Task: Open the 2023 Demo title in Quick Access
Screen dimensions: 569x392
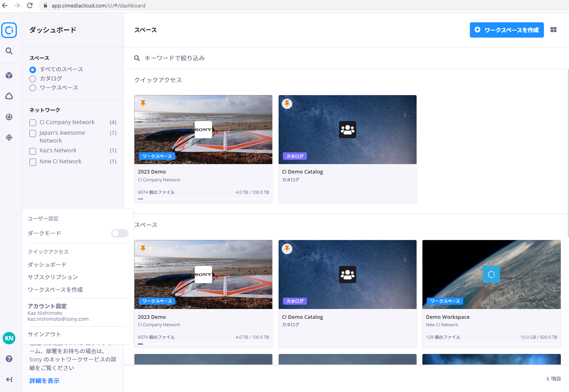Action: [x=152, y=172]
